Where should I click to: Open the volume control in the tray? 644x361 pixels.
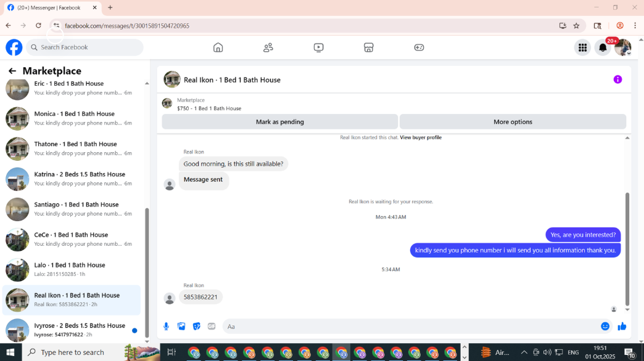(547, 352)
